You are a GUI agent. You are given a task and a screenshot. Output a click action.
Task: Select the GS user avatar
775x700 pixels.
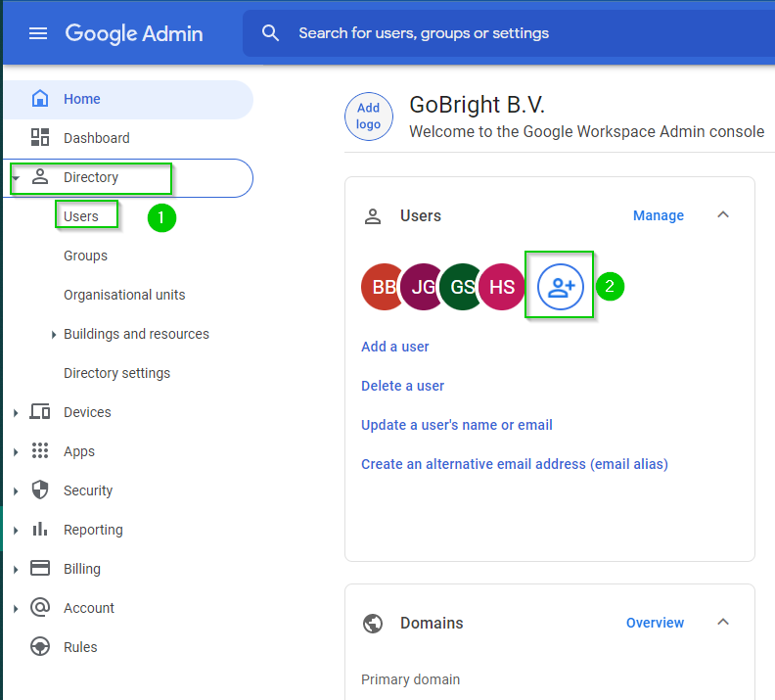coord(461,287)
